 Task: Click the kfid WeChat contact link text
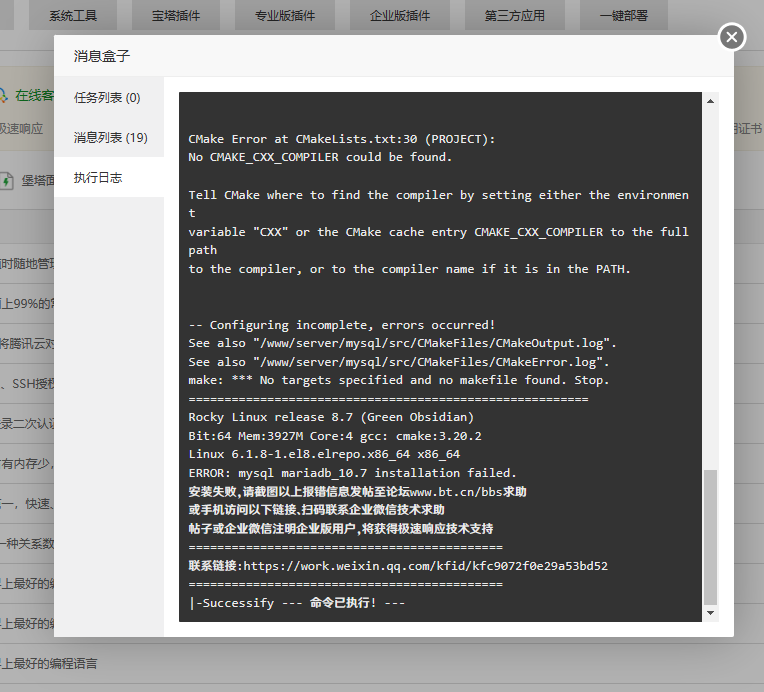(425, 566)
